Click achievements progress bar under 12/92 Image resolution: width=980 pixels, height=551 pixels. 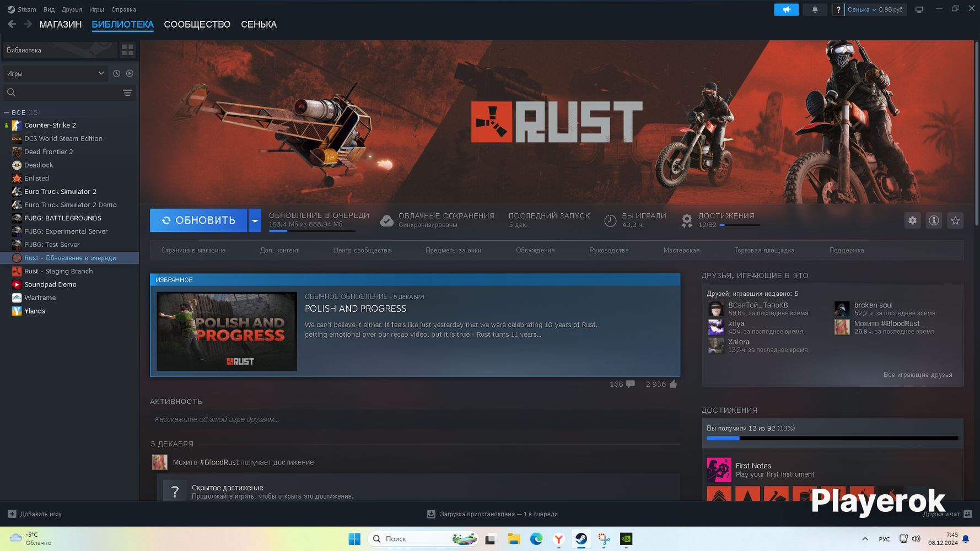tap(740, 225)
